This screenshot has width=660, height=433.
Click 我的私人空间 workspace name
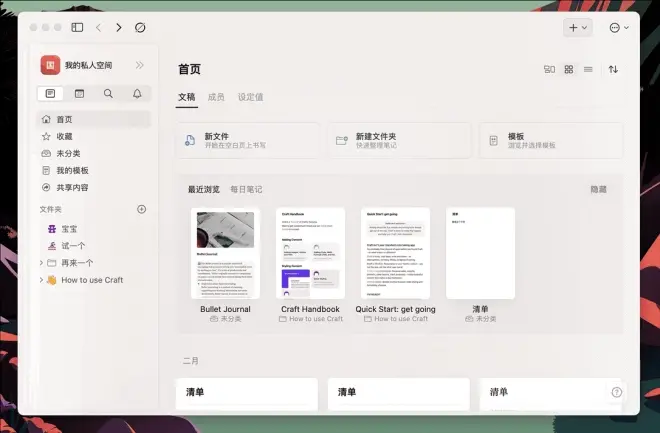[88, 66]
